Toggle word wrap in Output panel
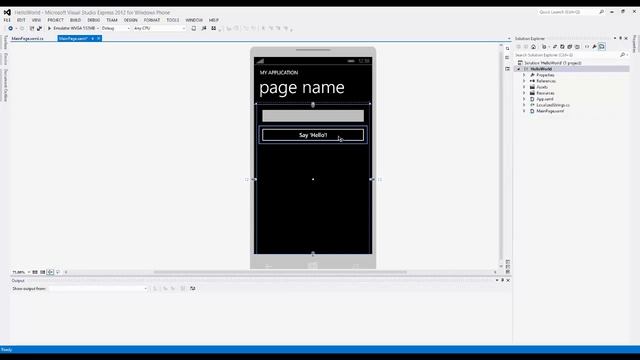The width and height of the screenshot is (640, 360). pos(193,289)
